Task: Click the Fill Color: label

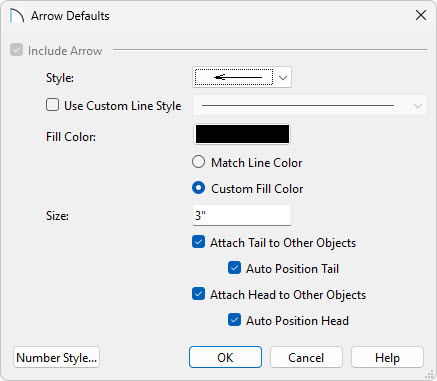Action: pos(71,137)
